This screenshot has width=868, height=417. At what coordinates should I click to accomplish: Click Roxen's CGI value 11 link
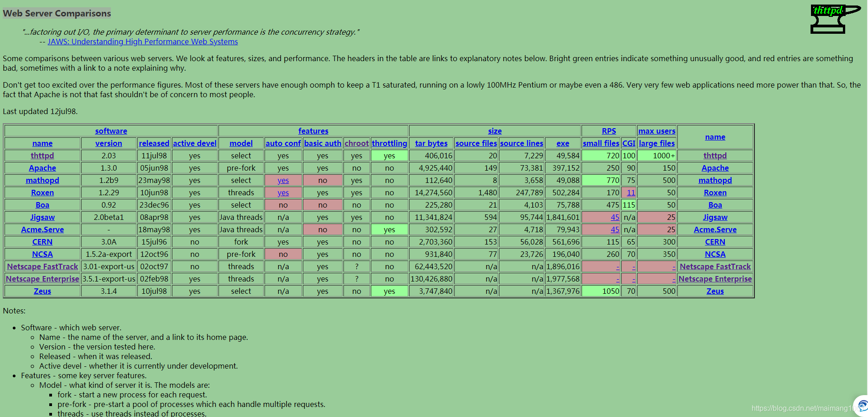coord(631,193)
